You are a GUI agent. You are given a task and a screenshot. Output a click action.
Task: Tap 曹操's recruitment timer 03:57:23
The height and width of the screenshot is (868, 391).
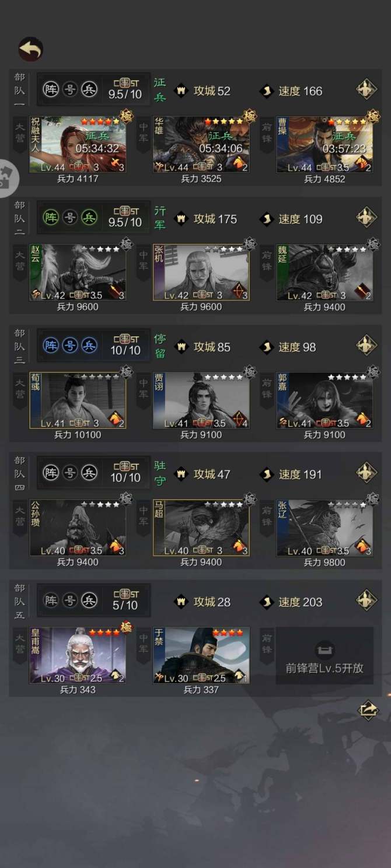click(344, 149)
